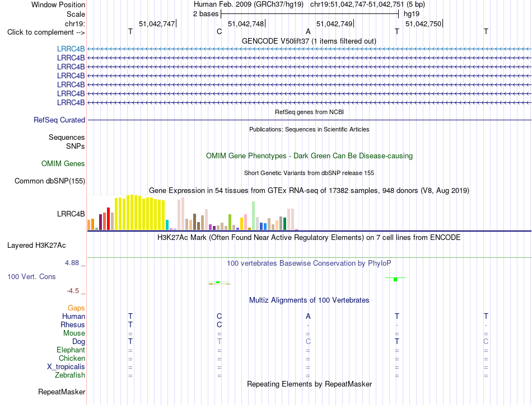Click the Layered H3K27Ac track label
The width and height of the screenshot is (532, 405).
36,246
